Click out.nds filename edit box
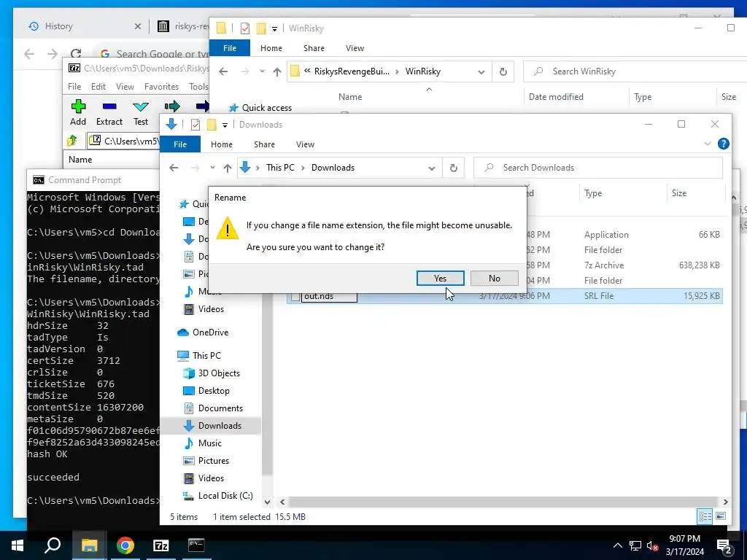Screen dimensions: 747x560 (329, 296)
